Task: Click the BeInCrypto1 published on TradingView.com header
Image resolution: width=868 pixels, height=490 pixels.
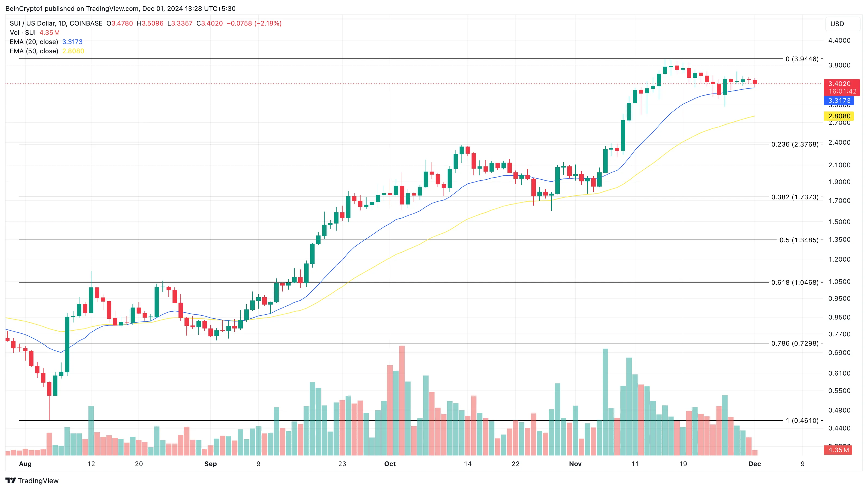Action: click(x=120, y=8)
